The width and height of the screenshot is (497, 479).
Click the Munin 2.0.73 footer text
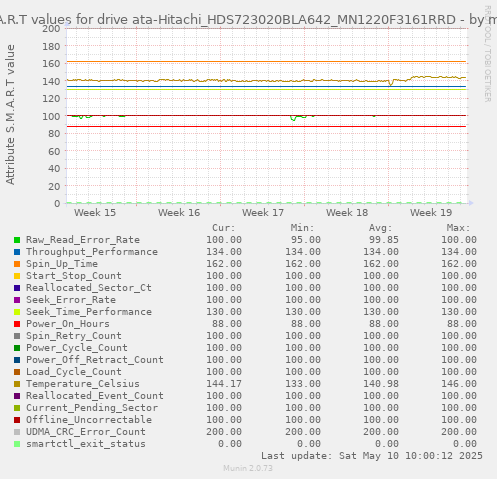pos(248,468)
